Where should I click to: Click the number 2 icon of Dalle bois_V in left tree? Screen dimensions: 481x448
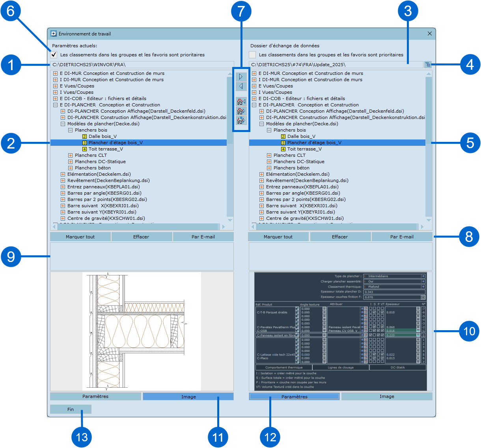84,136
